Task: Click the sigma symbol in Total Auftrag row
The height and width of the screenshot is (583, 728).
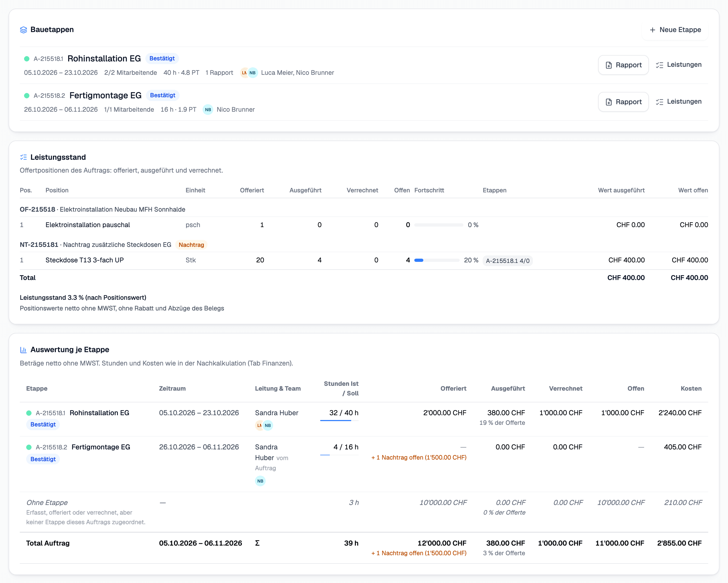Action: (x=257, y=543)
